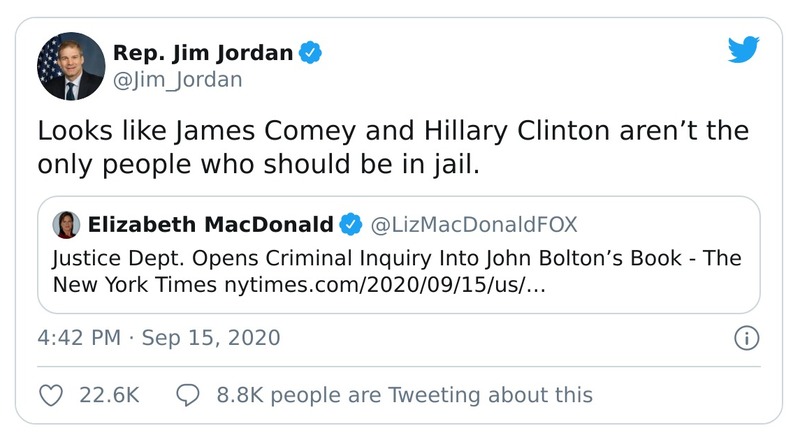Viewport: 800px width, 442px height.
Task: Open "8.8K people are Tweeting about this"
Action: [404, 395]
